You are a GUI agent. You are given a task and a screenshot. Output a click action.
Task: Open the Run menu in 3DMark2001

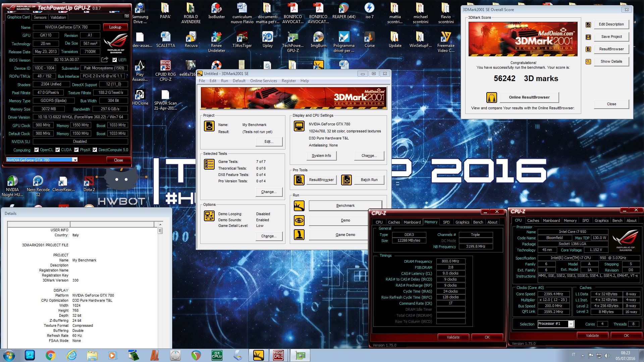224,81
